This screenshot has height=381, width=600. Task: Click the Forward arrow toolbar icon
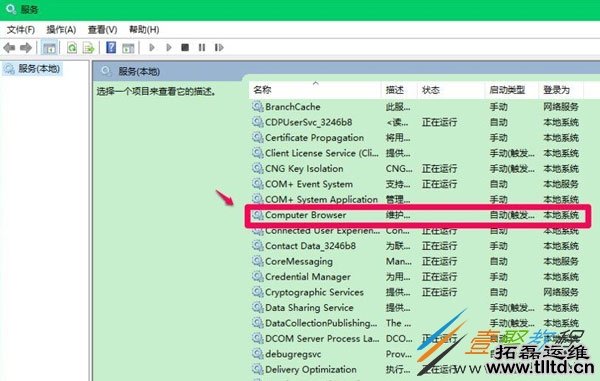point(26,48)
